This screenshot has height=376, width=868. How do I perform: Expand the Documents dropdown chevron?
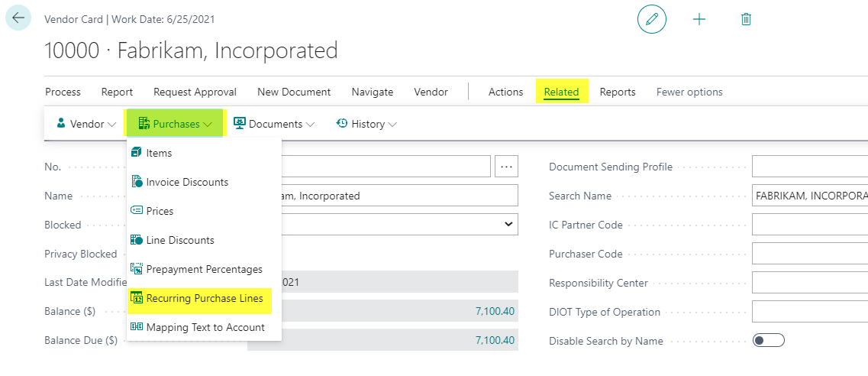tap(310, 125)
